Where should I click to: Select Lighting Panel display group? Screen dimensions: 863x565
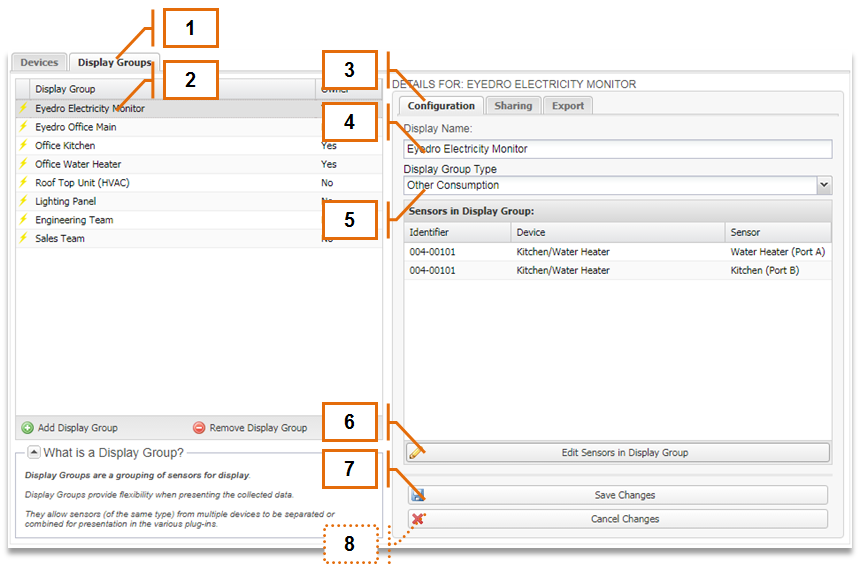(x=198, y=201)
